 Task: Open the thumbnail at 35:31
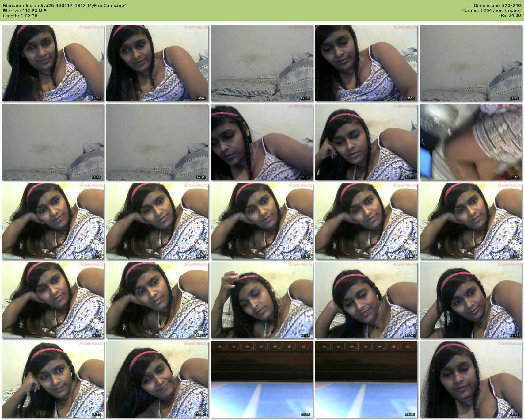coord(471,221)
